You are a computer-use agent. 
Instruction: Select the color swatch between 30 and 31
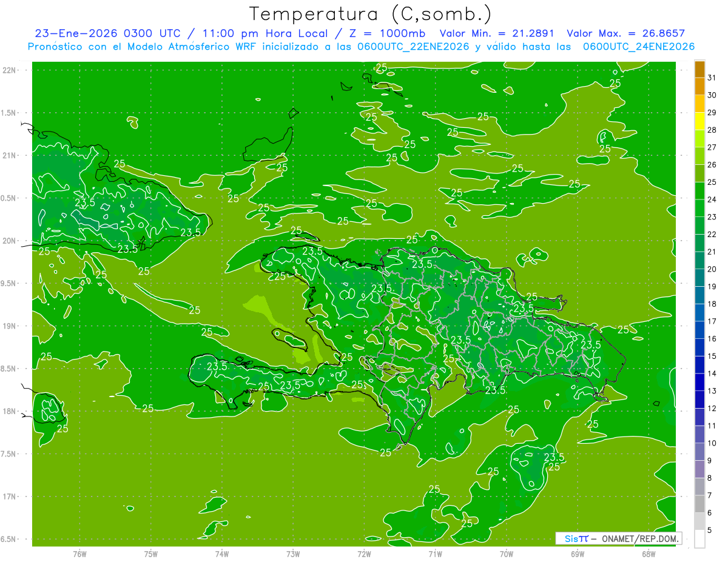coord(699,87)
